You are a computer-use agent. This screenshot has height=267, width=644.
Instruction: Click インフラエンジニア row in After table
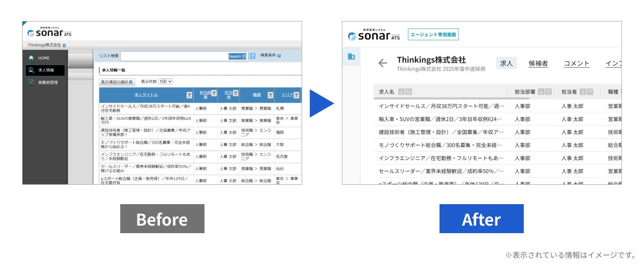point(497,158)
